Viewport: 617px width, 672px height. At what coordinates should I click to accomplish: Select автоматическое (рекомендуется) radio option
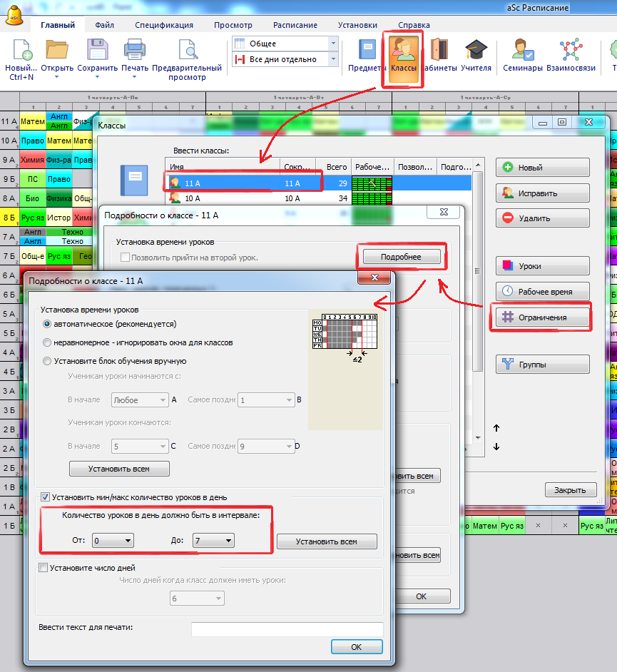click(48, 324)
